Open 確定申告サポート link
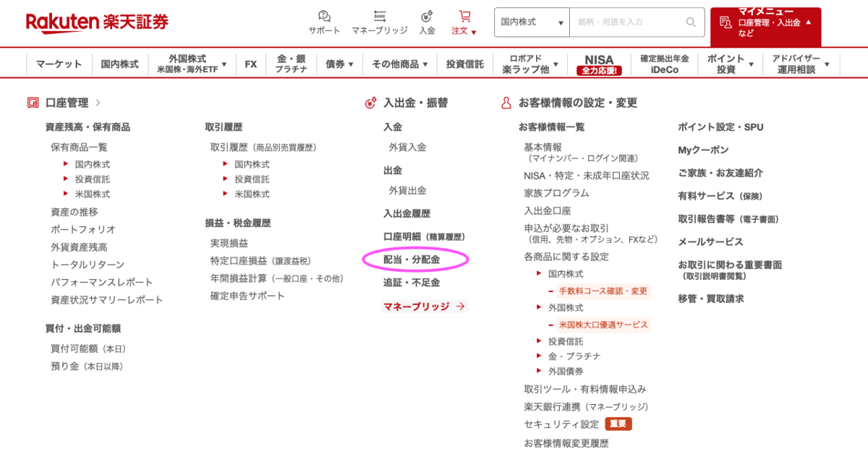Image resolution: width=868 pixels, height=457 pixels. [247, 295]
